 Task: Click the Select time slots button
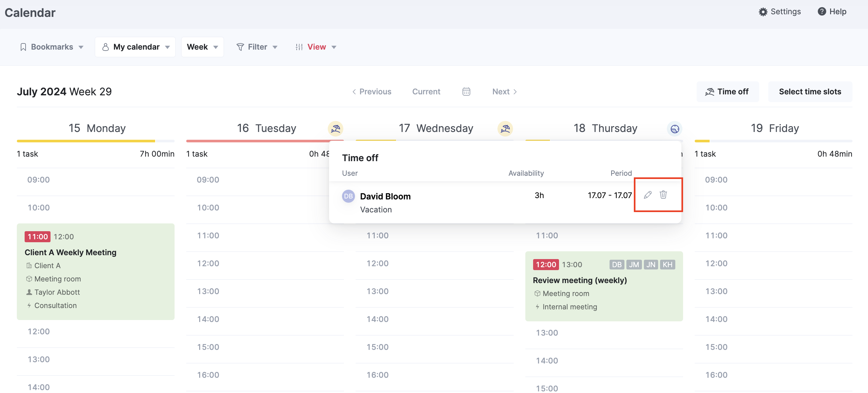tap(810, 91)
